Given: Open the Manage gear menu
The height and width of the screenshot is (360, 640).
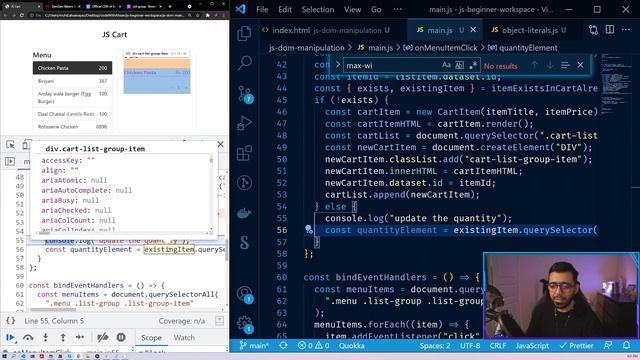Looking at the screenshot, I should click(x=245, y=324).
